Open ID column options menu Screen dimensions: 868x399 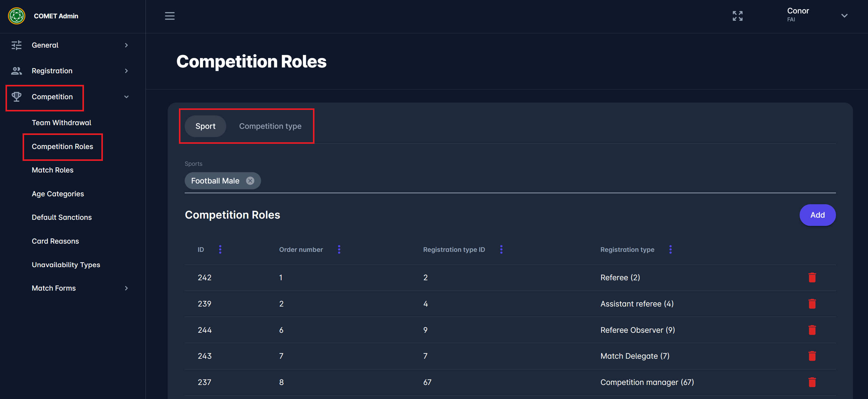click(220, 249)
